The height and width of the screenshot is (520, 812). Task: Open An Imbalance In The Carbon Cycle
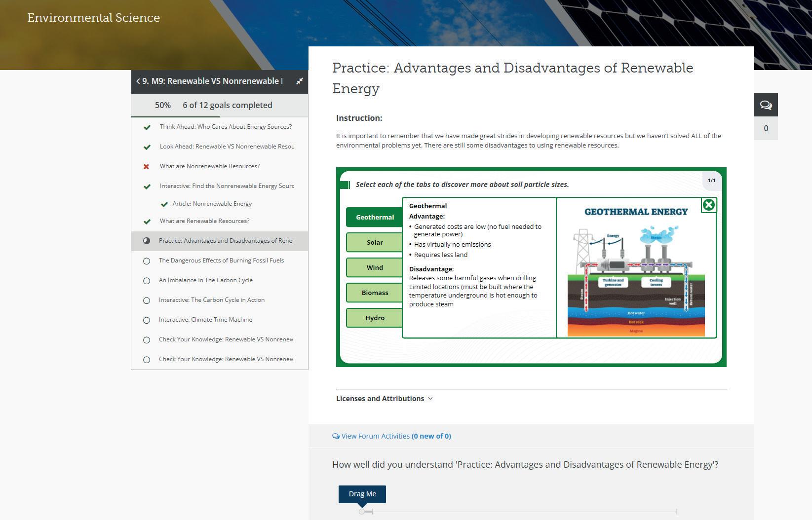click(x=206, y=280)
